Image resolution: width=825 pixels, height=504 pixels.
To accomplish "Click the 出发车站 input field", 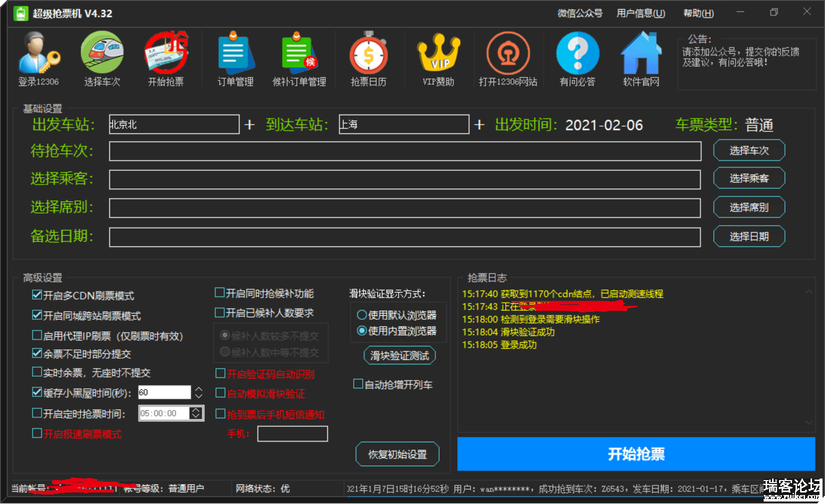I will 174,124.
